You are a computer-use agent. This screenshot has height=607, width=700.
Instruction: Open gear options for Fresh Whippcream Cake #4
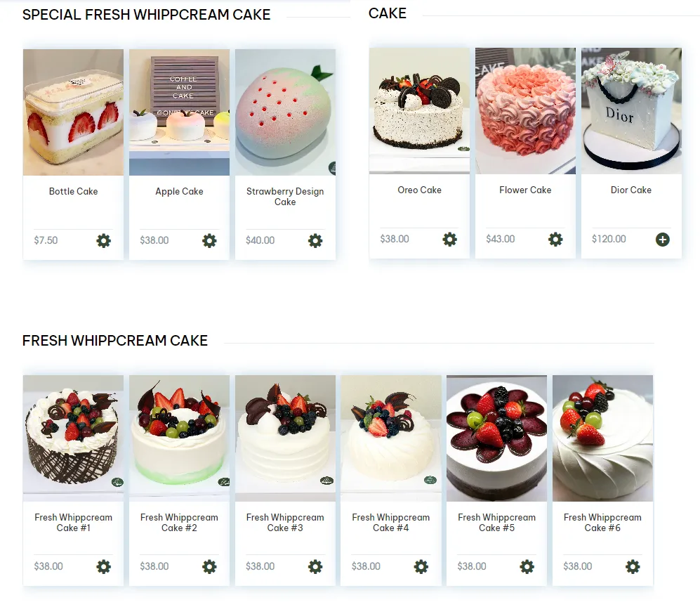421,567
